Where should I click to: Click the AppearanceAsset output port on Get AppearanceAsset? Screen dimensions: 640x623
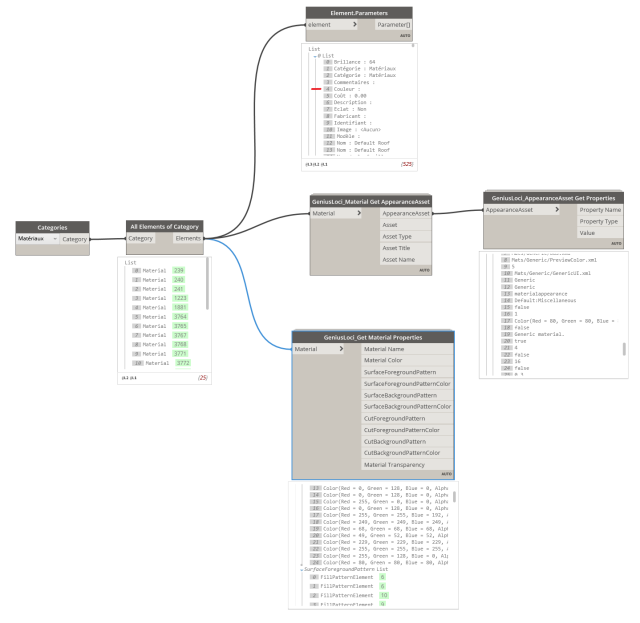(406, 213)
